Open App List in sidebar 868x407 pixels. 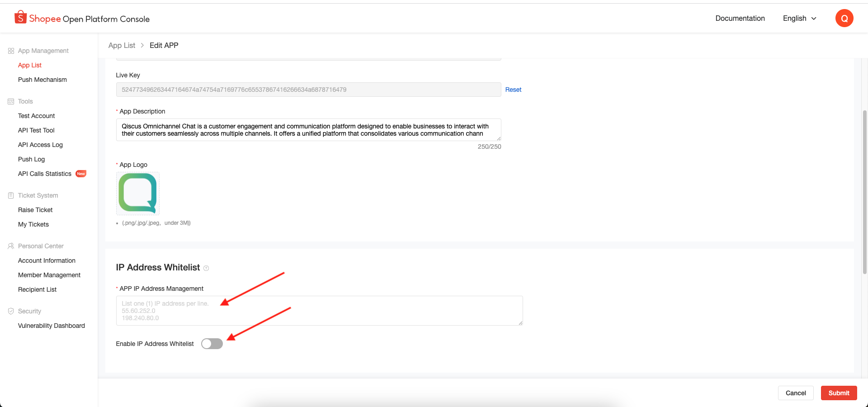[x=30, y=65]
